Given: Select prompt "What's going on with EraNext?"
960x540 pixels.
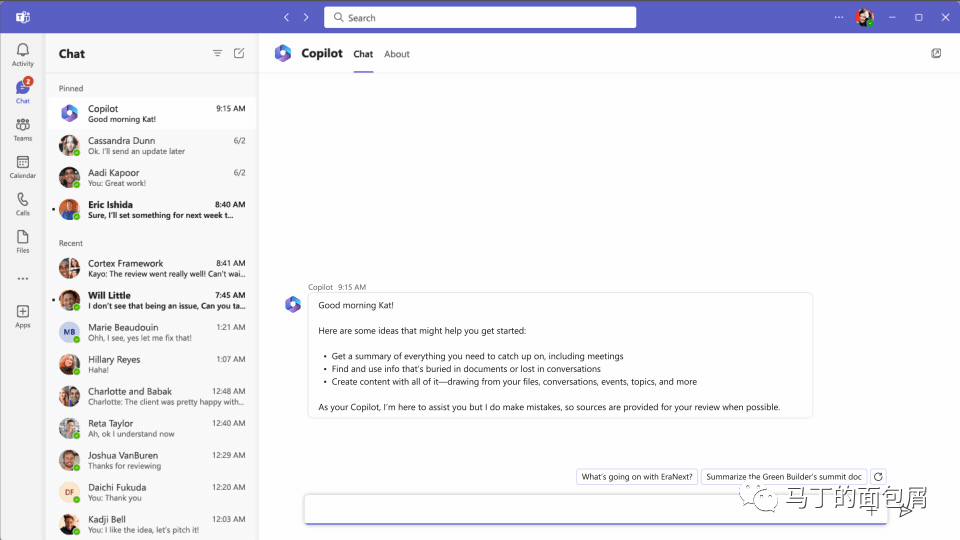Looking at the screenshot, I should tap(637, 476).
